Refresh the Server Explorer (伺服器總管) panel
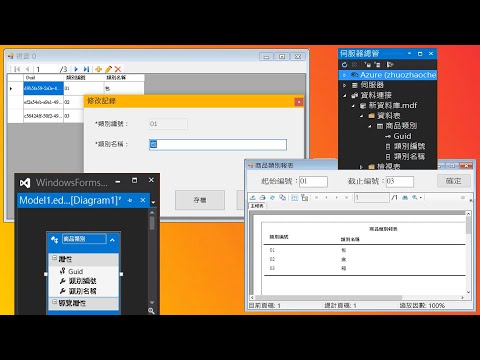Image resolution: width=480 pixels, height=360 pixels. click(x=345, y=64)
